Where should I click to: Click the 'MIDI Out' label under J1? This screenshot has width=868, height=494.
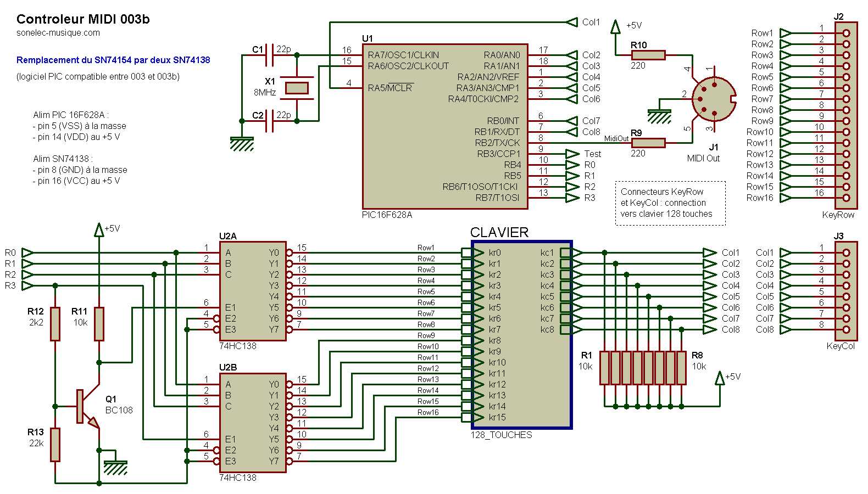coord(703,158)
